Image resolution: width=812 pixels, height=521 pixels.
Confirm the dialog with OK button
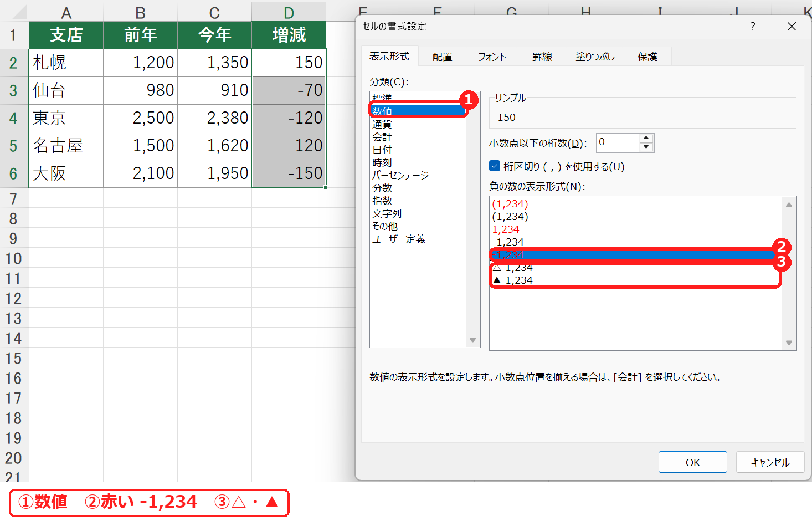692,462
